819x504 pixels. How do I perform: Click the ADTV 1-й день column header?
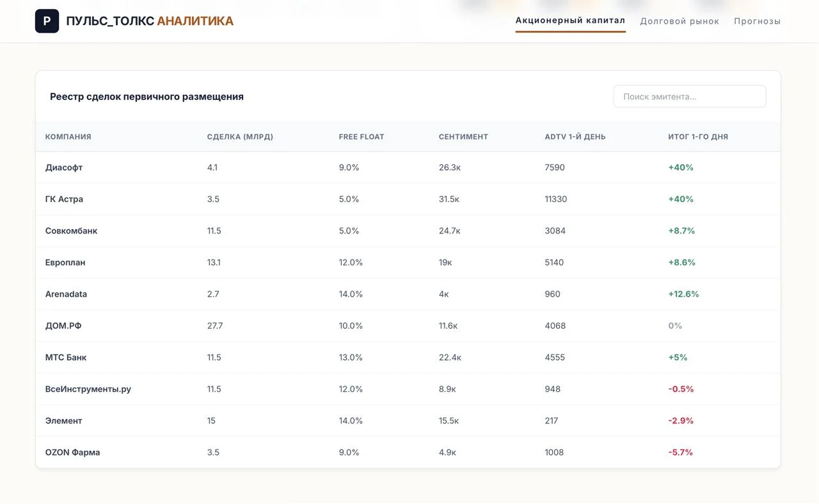(x=575, y=137)
